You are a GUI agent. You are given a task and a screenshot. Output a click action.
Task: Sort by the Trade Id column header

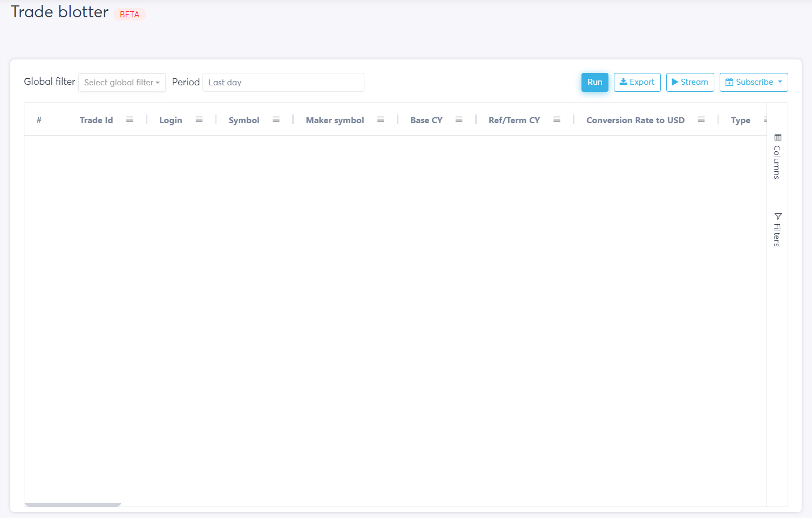pos(96,120)
